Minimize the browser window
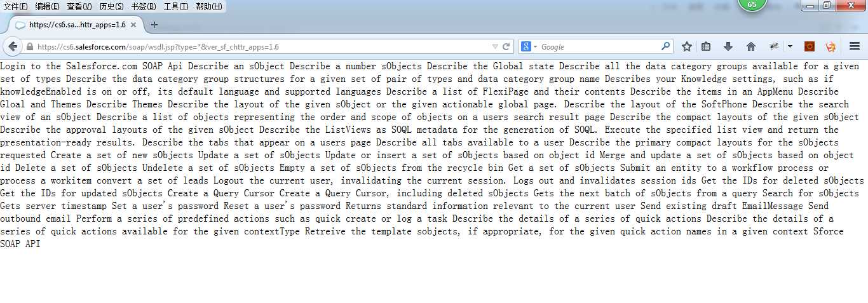Image resolution: width=868 pixels, height=303 pixels. pyautogui.click(x=809, y=6)
